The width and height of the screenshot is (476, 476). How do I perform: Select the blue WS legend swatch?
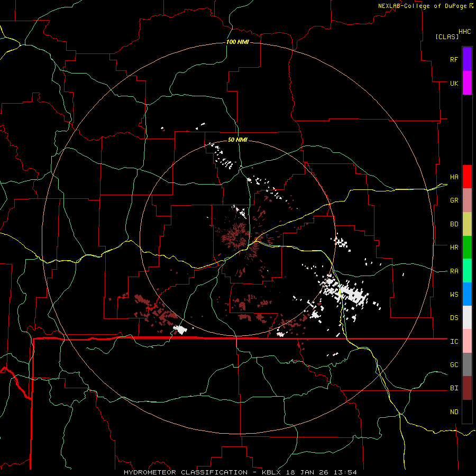[467, 294]
